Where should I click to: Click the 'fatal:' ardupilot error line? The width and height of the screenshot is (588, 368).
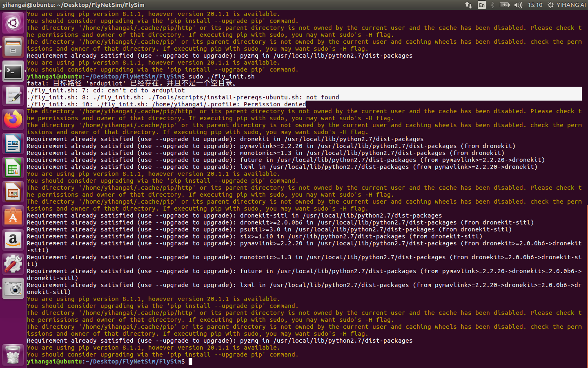(132, 83)
